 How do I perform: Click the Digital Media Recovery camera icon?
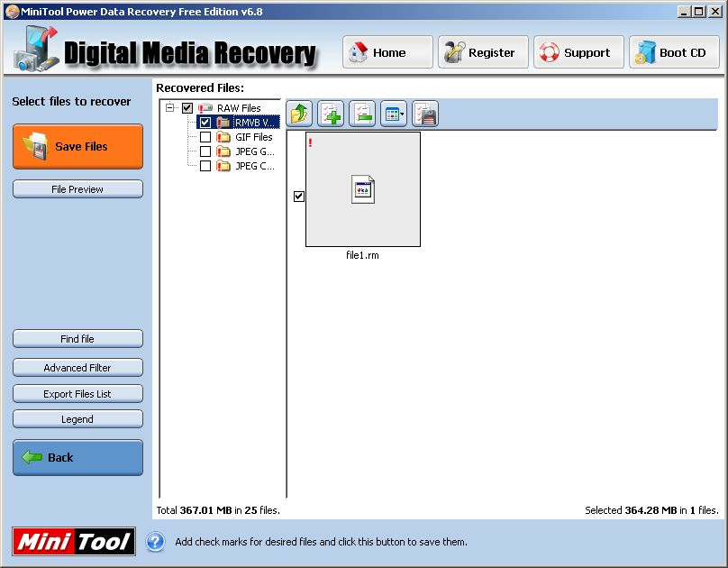coord(36,49)
